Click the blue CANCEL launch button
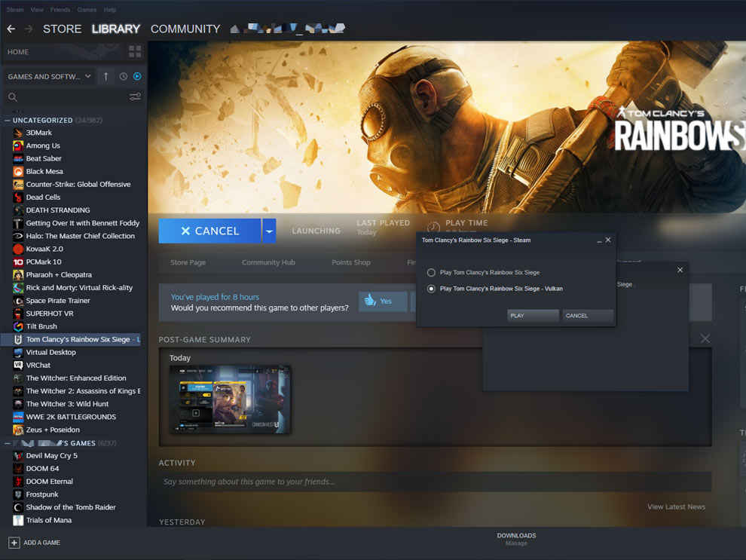746x560 pixels. (x=209, y=231)
